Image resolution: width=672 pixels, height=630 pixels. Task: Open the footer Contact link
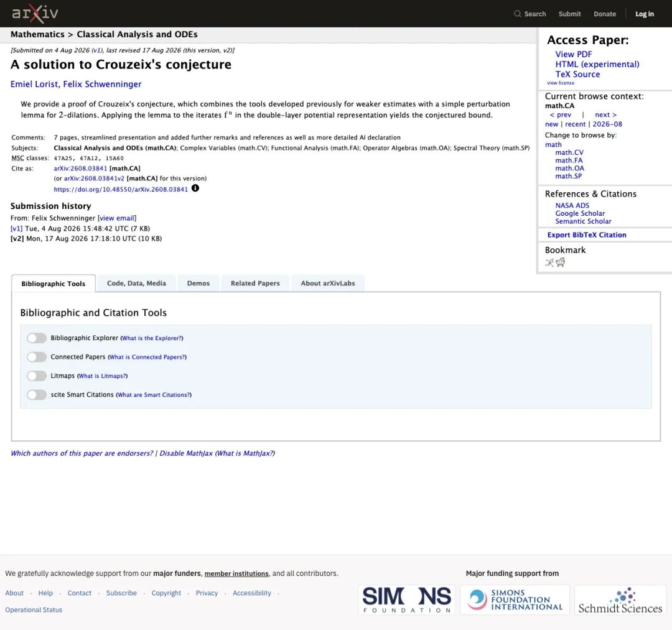tap(79, 593)
